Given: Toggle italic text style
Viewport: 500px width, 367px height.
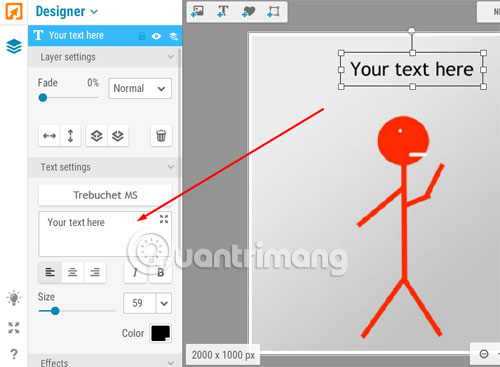Looking at the screenshot, I should [x=135, y=273].
